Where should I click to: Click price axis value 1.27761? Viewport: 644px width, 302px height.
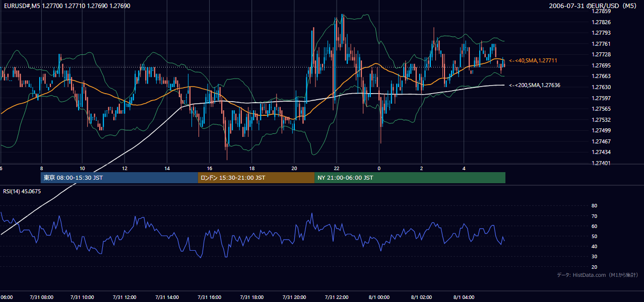point(601,44)
